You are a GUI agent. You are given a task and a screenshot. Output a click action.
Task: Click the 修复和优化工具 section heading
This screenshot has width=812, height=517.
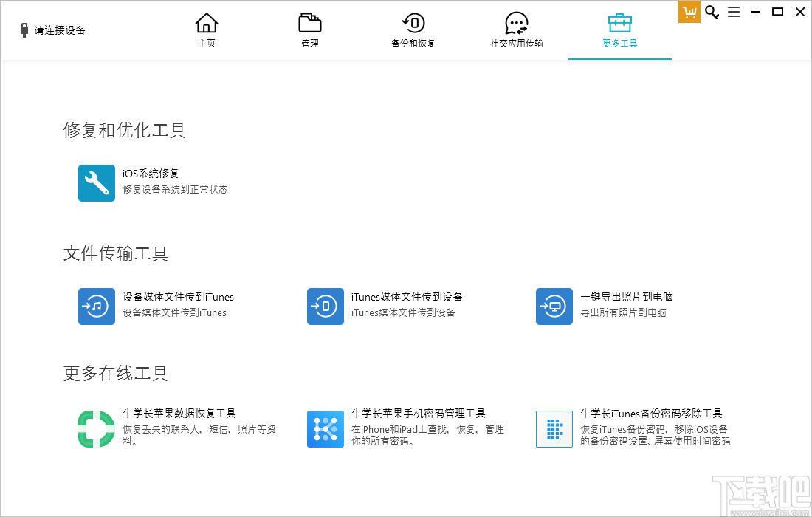pyautogui.click(x=124, y=130)
